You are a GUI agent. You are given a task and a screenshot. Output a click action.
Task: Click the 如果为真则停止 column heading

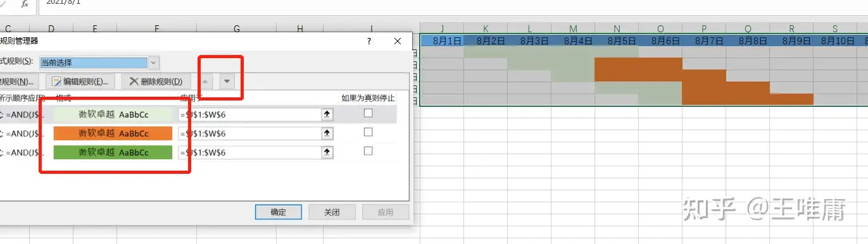368,98
